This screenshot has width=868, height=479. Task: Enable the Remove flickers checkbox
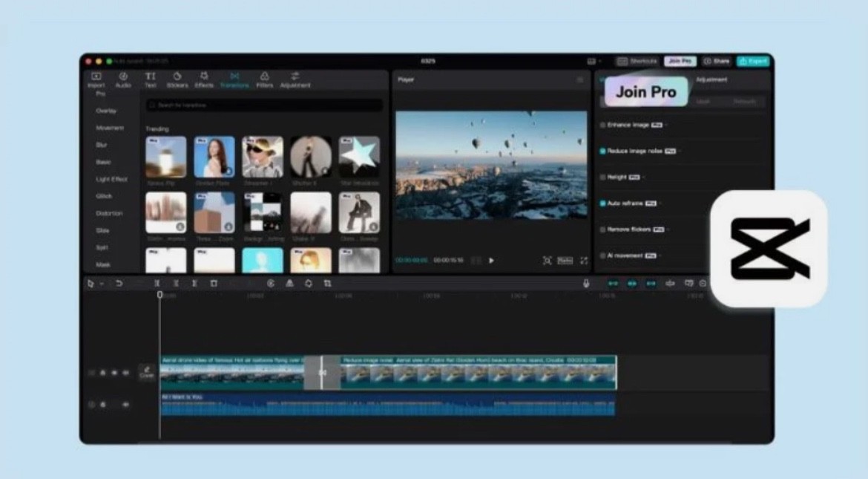coord(603,229)
